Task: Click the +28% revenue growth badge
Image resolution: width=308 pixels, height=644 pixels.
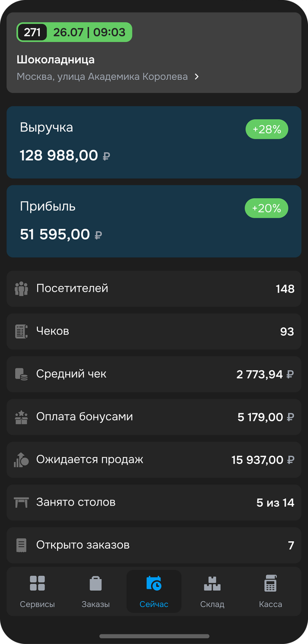Action: click(x=267, y=129)
